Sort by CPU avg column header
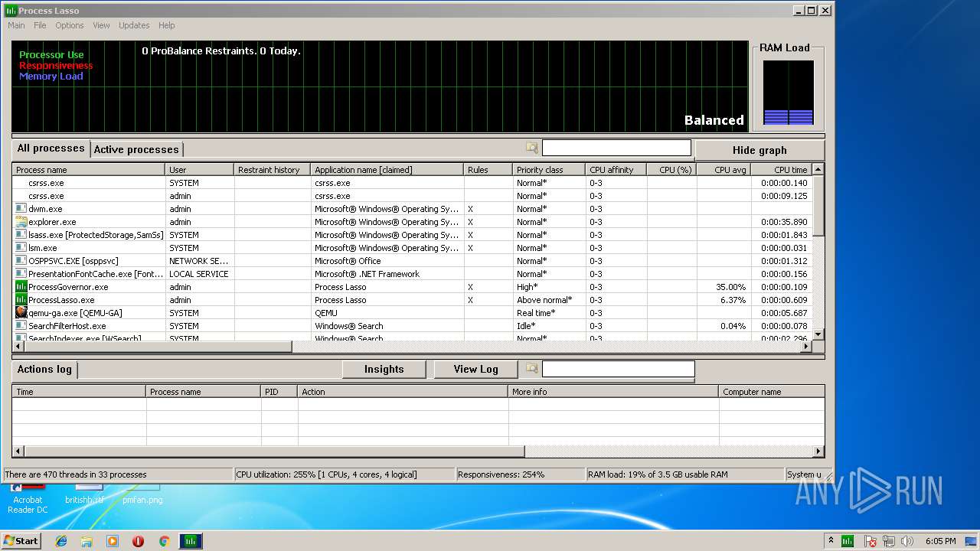Screen dimensions: 980x551 [x=724, y=170]
